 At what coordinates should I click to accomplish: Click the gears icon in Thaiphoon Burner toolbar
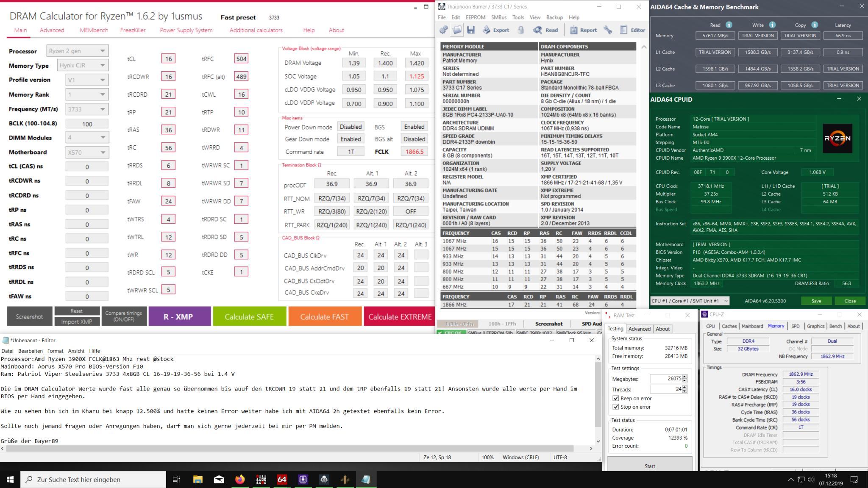[x=444, y=30]
